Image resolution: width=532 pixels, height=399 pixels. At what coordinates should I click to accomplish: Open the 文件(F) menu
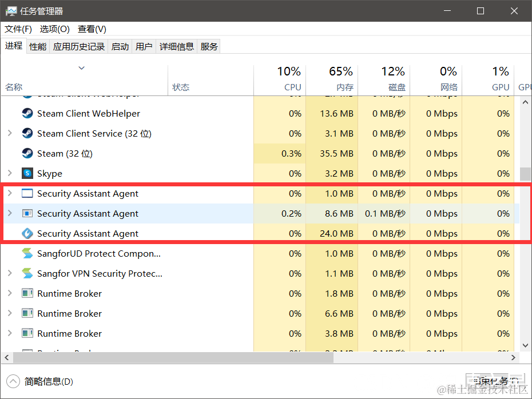tap(18, 29)
